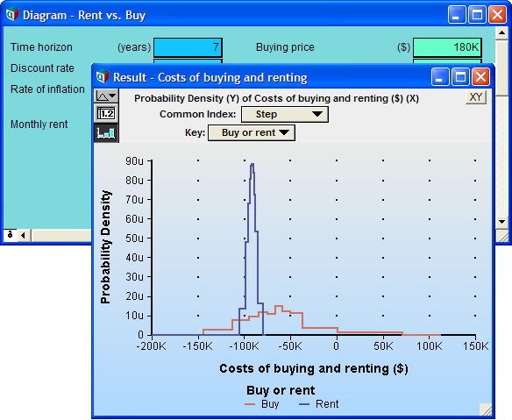Viewport: 512px width, 420px height.
Task: Switch to table view icon
Action: tap(106, 114)
